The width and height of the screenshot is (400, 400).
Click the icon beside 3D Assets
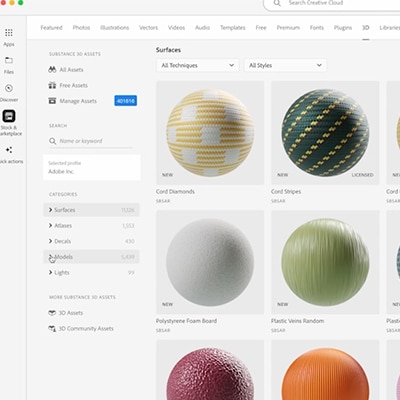[52, 313]
